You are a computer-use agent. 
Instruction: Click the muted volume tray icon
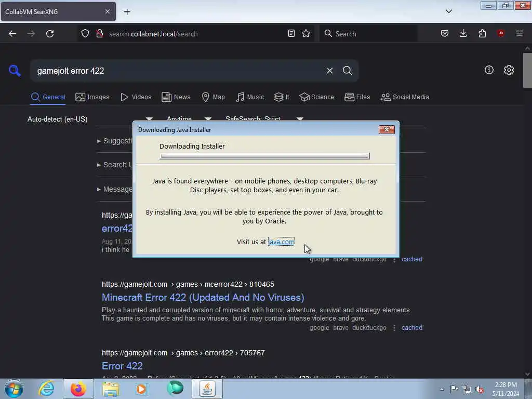tap(480, 389)
